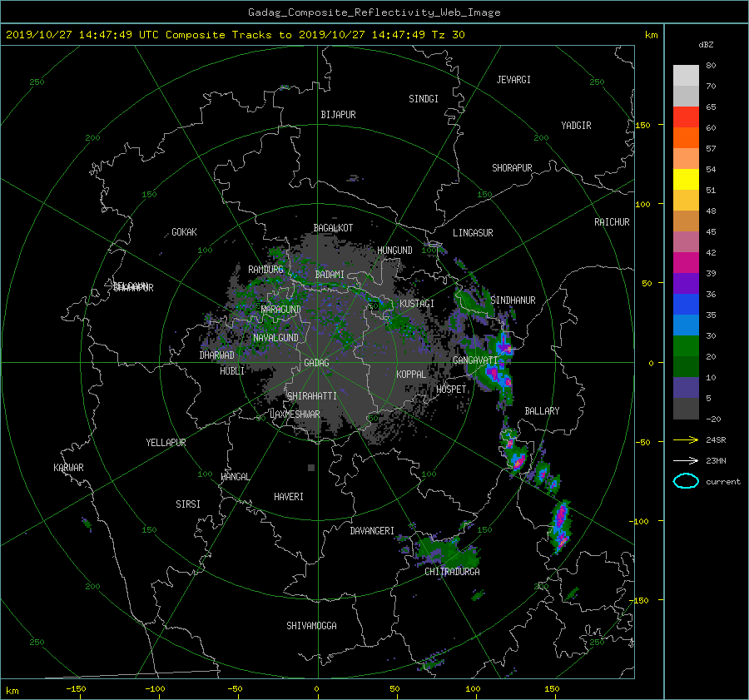Viewport: 749px width, 700px height.
Task: Click the NAVALGUND label
Action: click(275, 338)
